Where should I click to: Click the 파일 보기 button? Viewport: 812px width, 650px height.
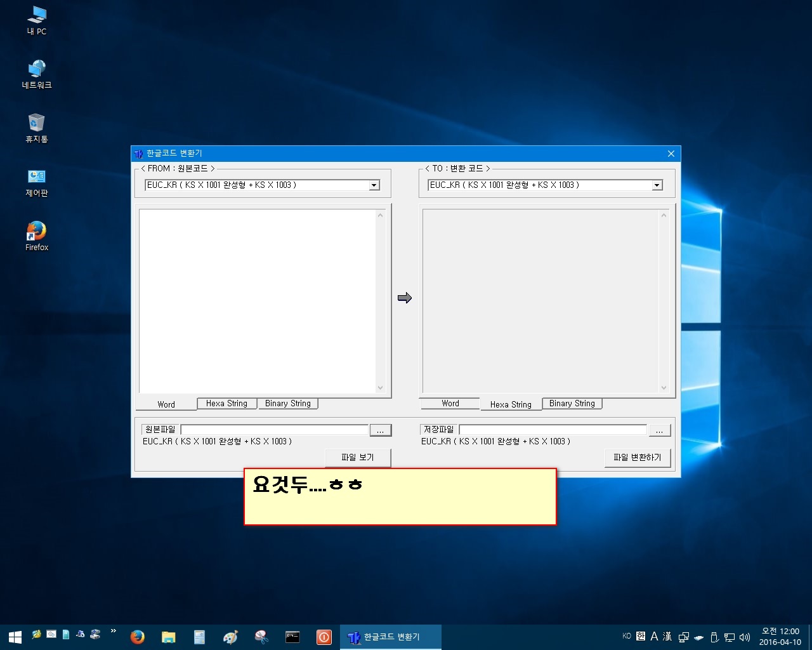point(358,457)
